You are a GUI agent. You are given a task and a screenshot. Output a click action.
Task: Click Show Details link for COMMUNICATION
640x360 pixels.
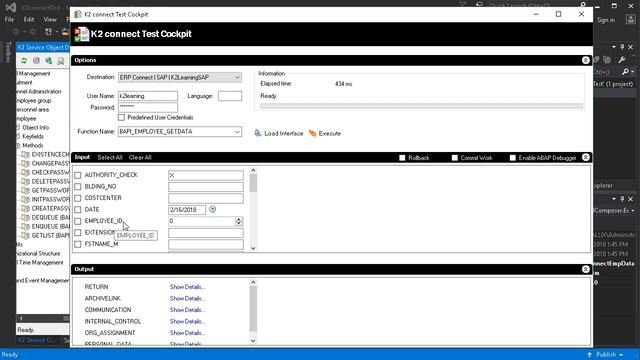[187, 310]
